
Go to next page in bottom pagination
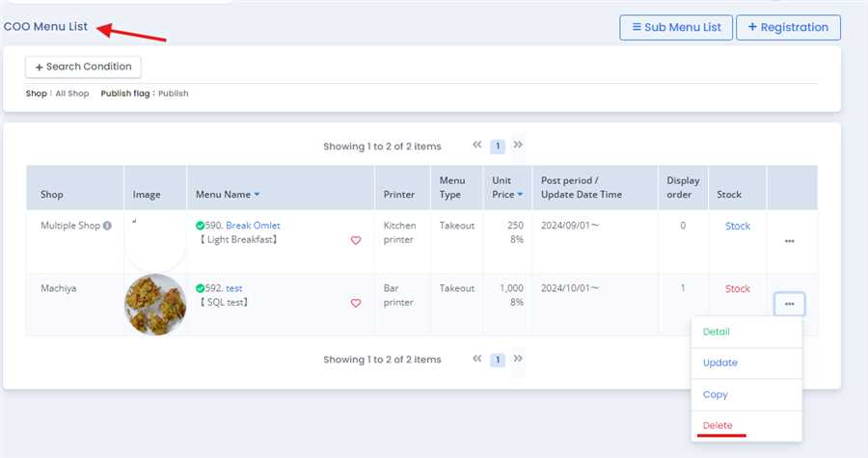[518, 359]
